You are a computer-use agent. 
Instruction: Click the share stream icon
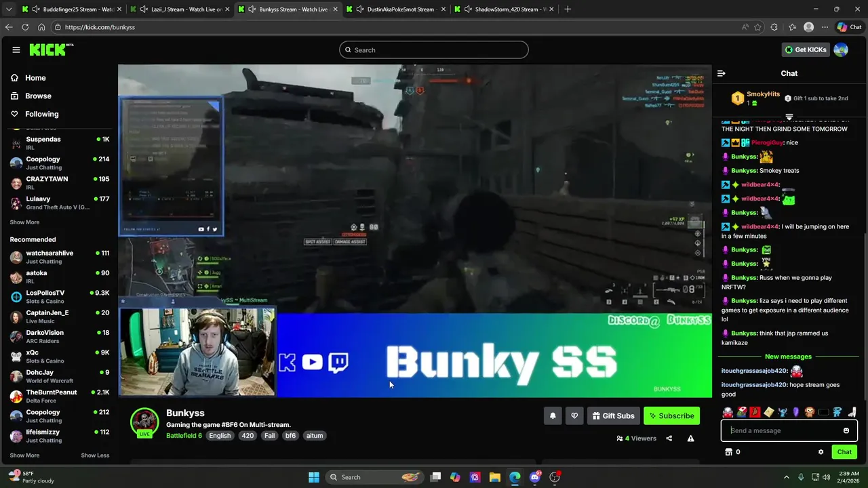coord(669,439)
